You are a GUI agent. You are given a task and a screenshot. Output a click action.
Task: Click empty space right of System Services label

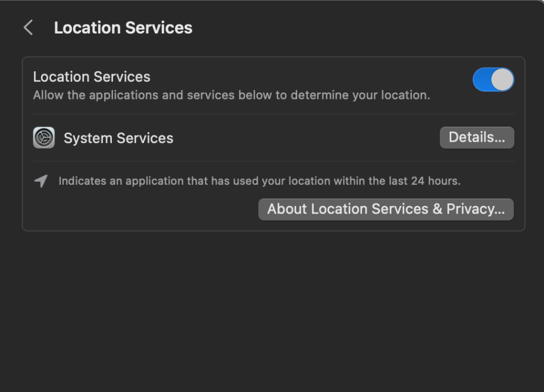(x=301, y=138)
